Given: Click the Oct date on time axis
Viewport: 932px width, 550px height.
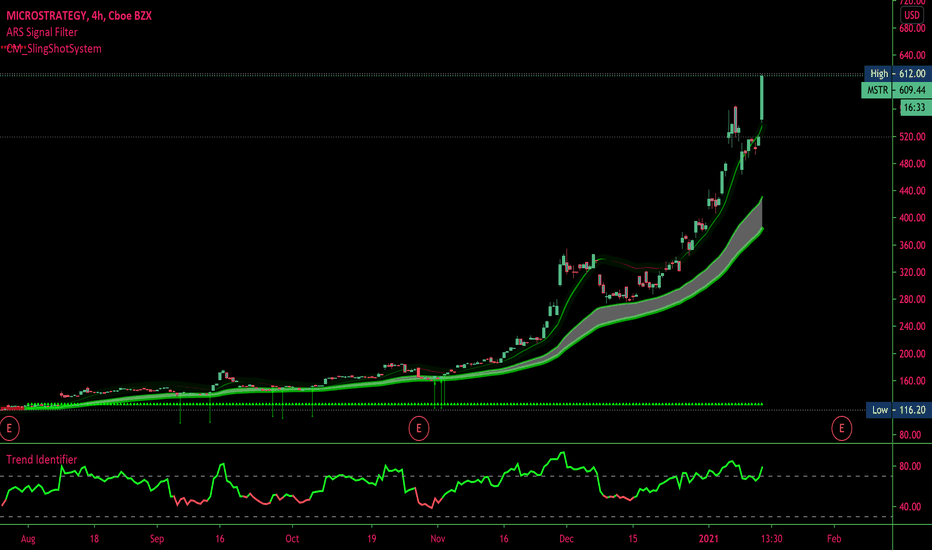Looking at the screenshot, I should (x=292, y=539).
